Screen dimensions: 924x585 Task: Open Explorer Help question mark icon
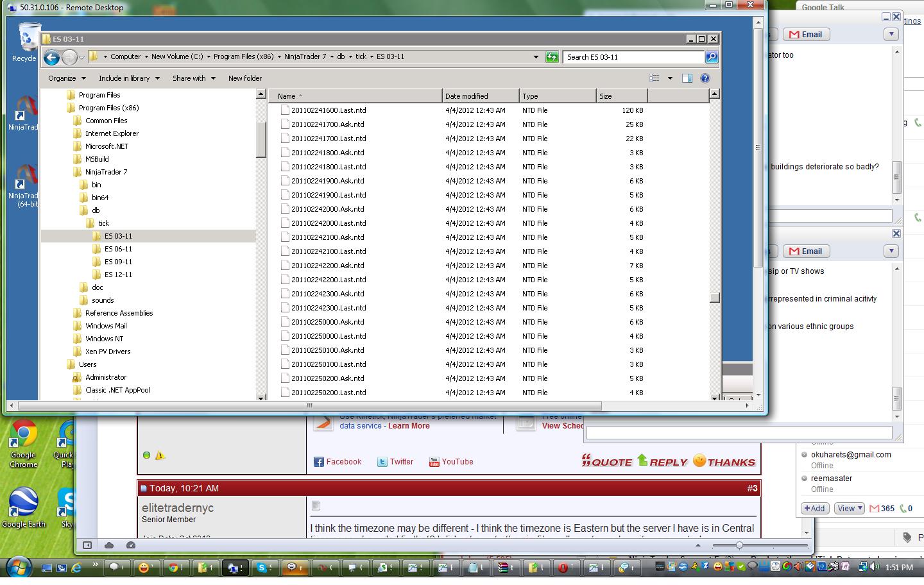[x=705, y=78]
